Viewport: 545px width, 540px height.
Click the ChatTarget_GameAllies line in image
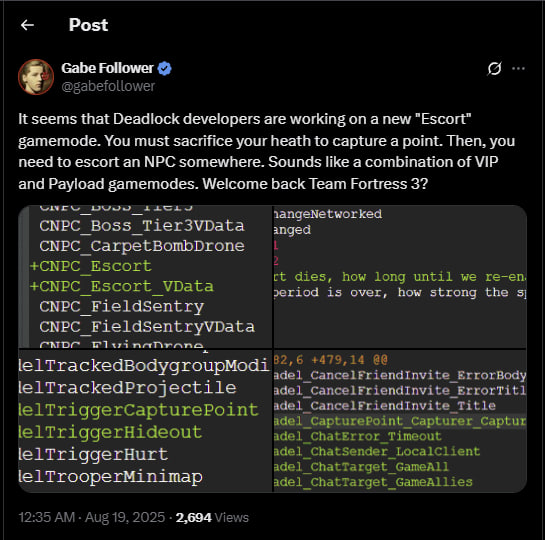(x=373, y=482)
